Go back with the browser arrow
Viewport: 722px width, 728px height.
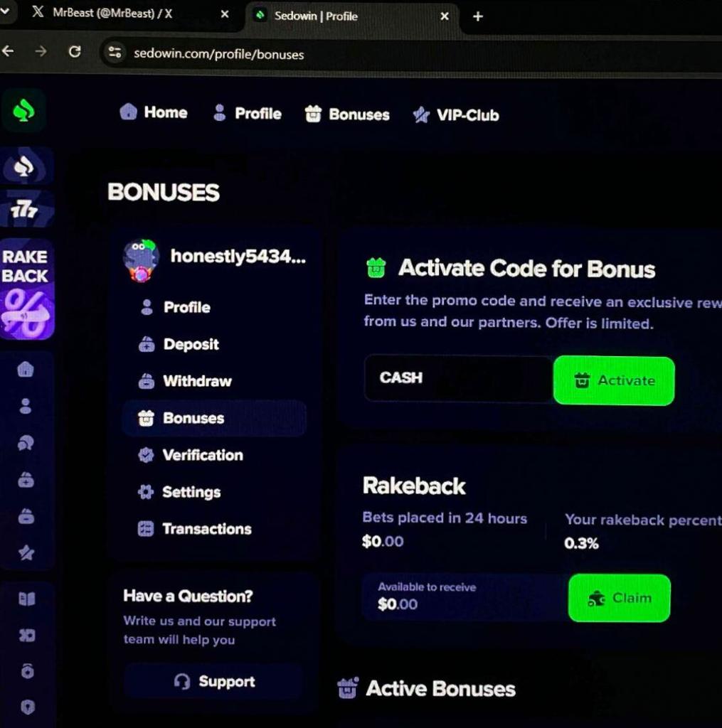click(x=7, y=51)
